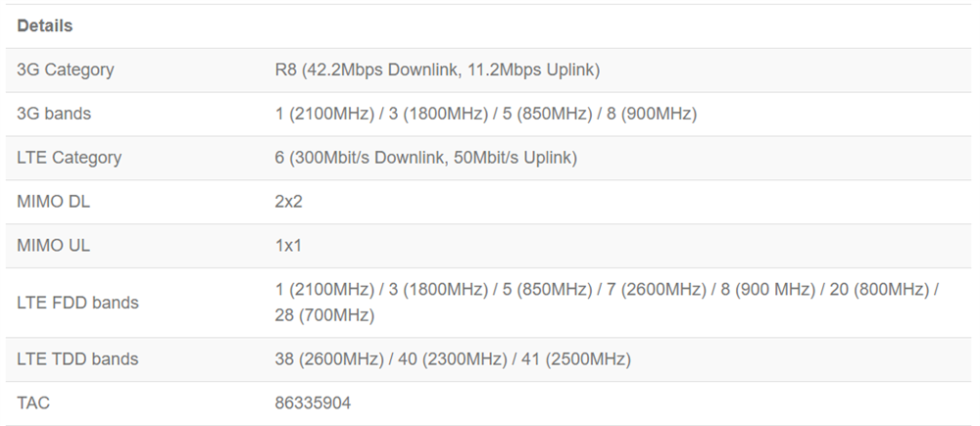The image size is (980, 426).
Task: Select the MIMO DL row label
Action: click(55, 202)
